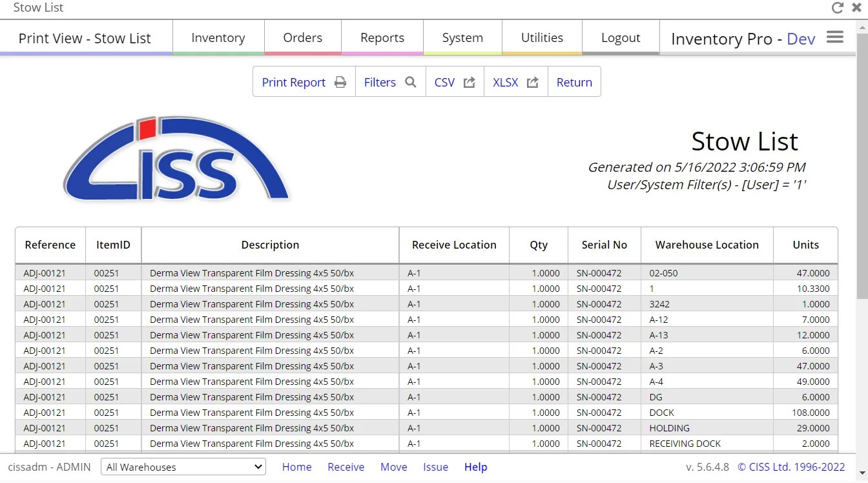Close the Stow List view with the X icon
Viewport: 868px width, 483px height.
click(856, 8)
